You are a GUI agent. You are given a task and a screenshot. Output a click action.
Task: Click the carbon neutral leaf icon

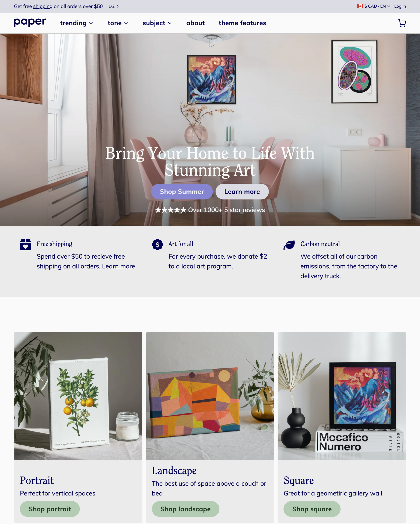[289, 244]
